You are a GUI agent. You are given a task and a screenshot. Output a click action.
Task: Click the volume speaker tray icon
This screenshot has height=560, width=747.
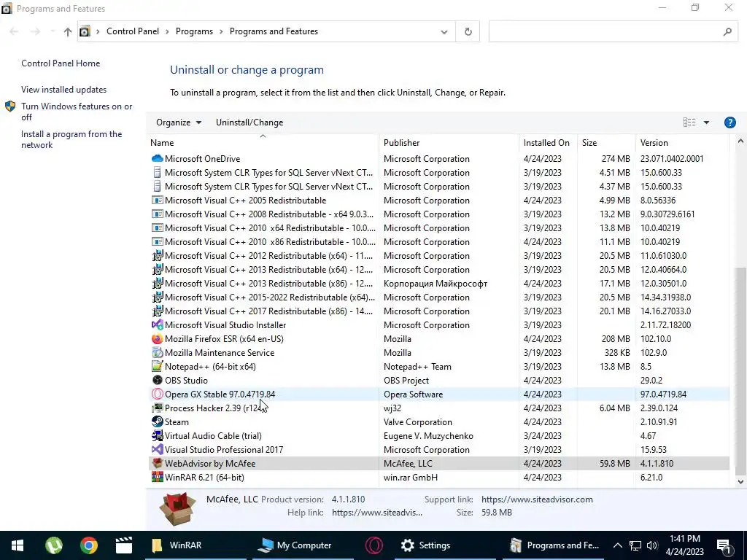click(652, 545)
